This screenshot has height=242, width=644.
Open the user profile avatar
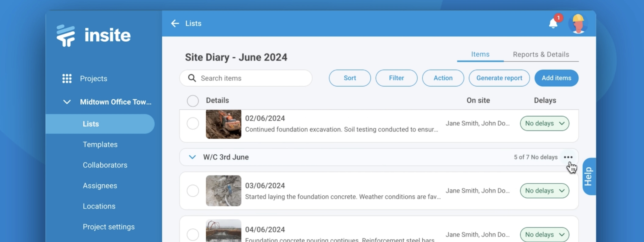578,23
